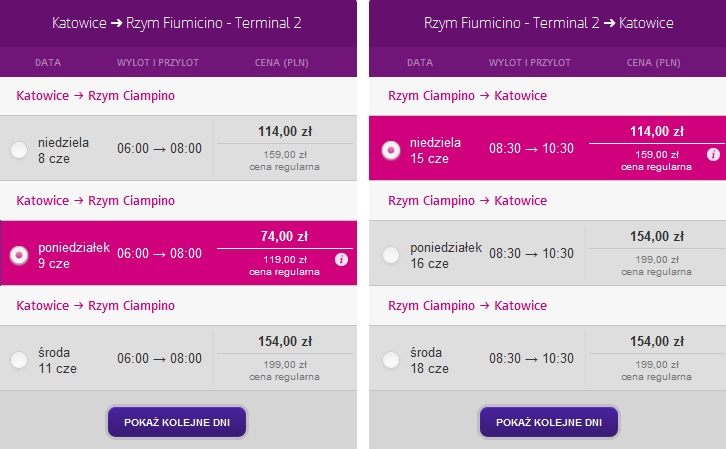Click the outbound Data column header
Screen dimensions: 726x449
48,62
